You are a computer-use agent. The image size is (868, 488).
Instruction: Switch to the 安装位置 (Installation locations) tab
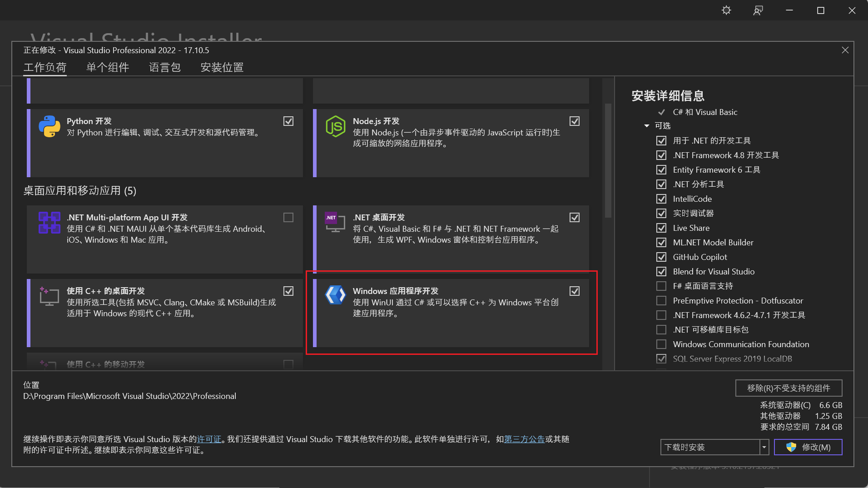pyautogui.click(x=222, y=68)
